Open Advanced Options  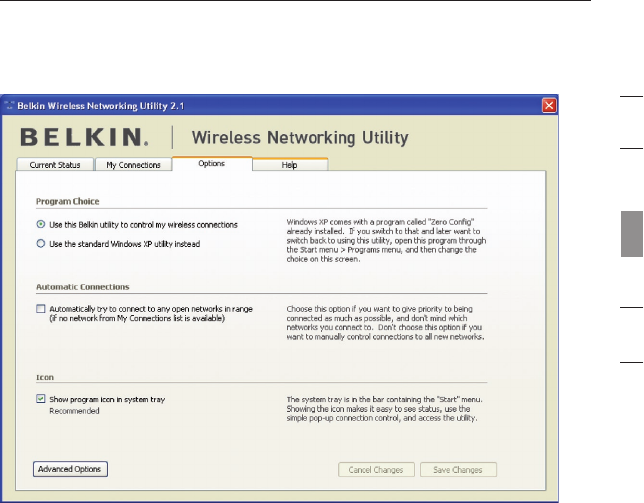70,469
